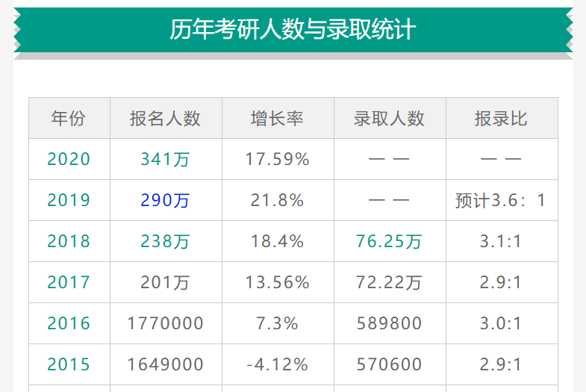Screen dimensions: 586x392
Task: Open the 2020 year link
Action: tap(69, 159)
